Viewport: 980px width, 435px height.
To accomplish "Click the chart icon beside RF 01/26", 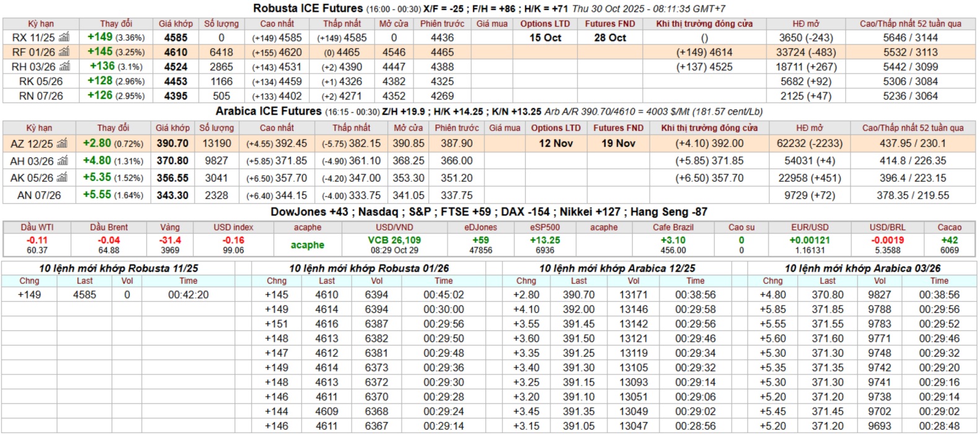I will point(64,52).
